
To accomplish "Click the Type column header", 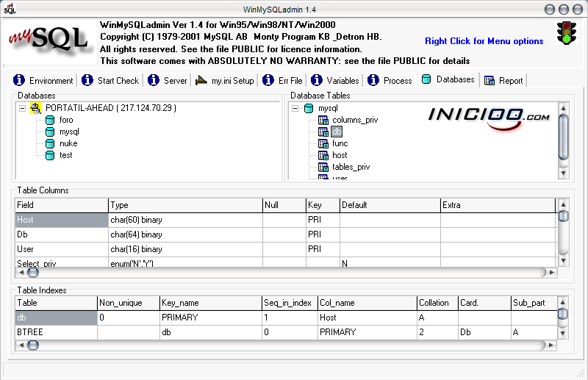I will (185, 205).
